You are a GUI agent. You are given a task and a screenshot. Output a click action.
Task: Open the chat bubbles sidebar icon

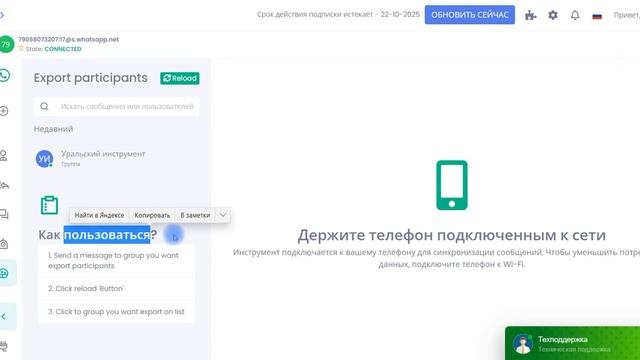point(4,214)
